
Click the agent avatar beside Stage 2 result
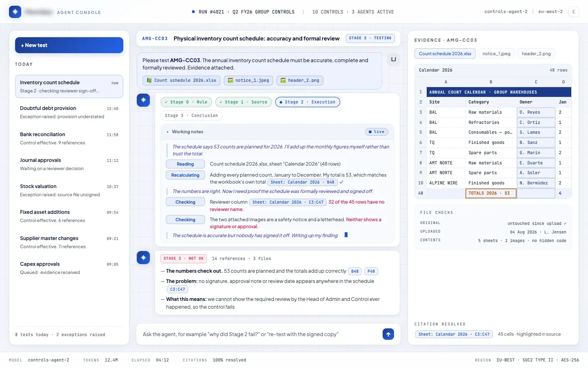tap(143, 257)
